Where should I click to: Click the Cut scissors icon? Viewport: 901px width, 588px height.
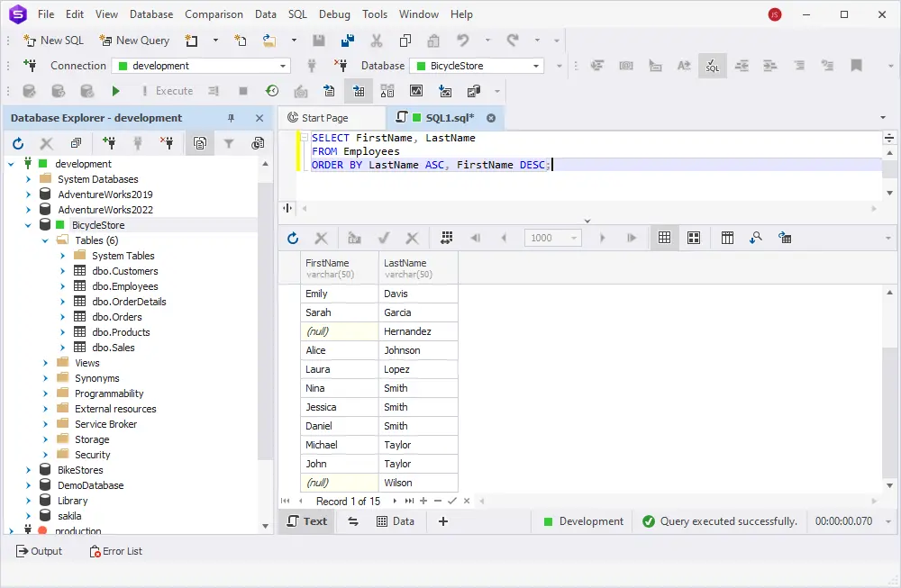(377, 41)
